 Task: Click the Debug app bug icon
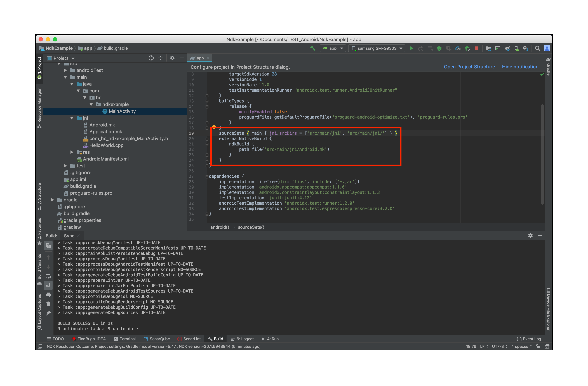[439, 48]
